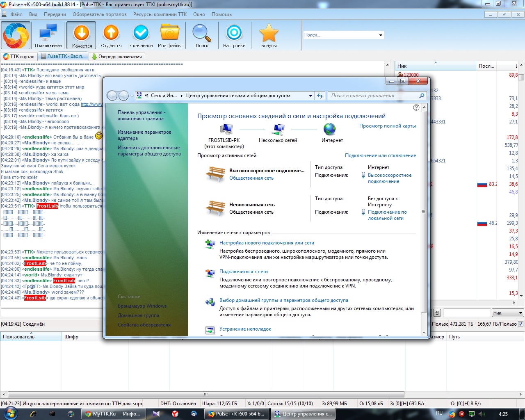Click the volume icon in system tray
Image resolution: width=525 pixels, height=420 pixels.
[x=482, y=414]
